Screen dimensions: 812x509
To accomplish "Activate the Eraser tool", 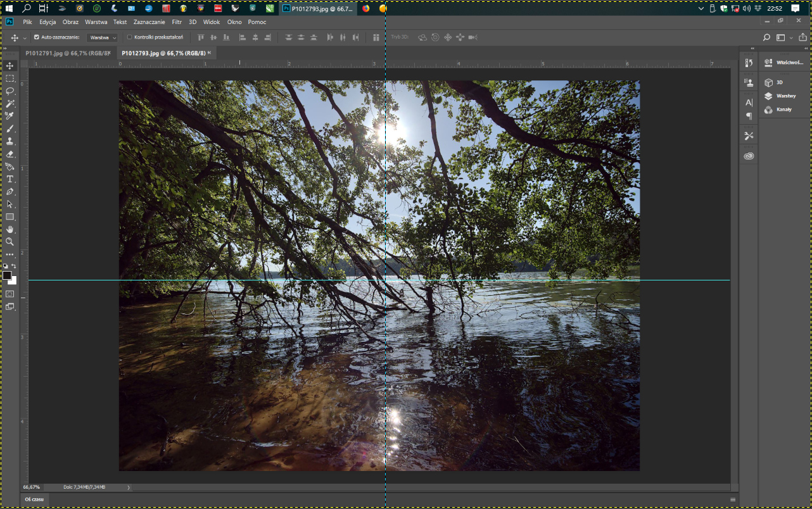I will [10, 154].
